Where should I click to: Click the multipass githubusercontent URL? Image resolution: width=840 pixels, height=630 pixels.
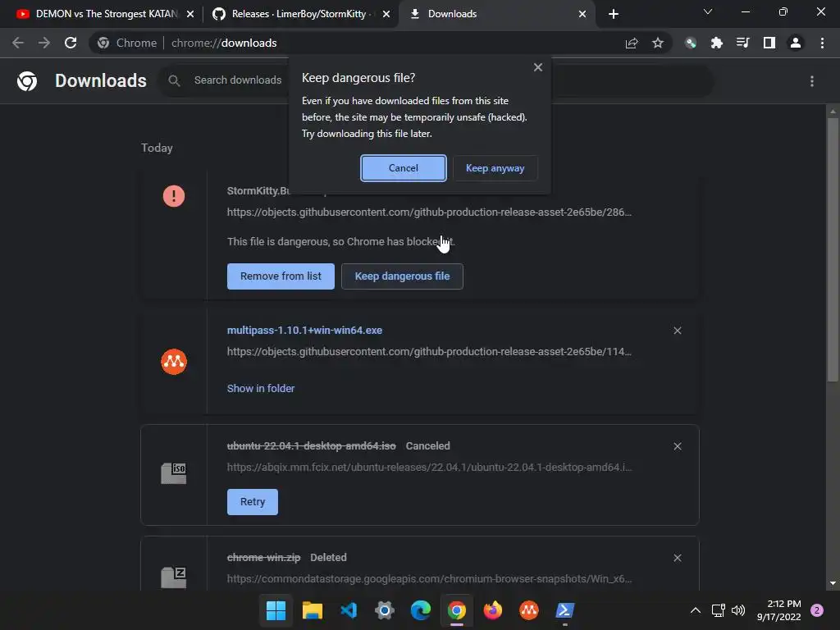coord(429,352)
